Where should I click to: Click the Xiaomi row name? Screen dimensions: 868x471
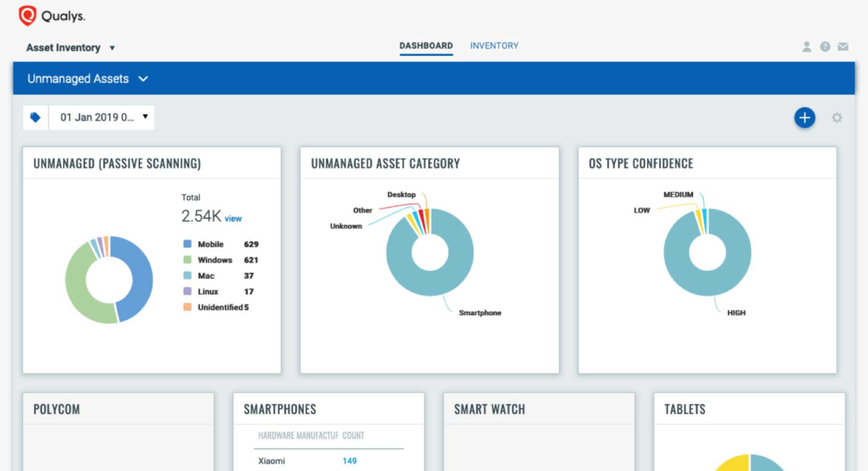click(271, 460)
